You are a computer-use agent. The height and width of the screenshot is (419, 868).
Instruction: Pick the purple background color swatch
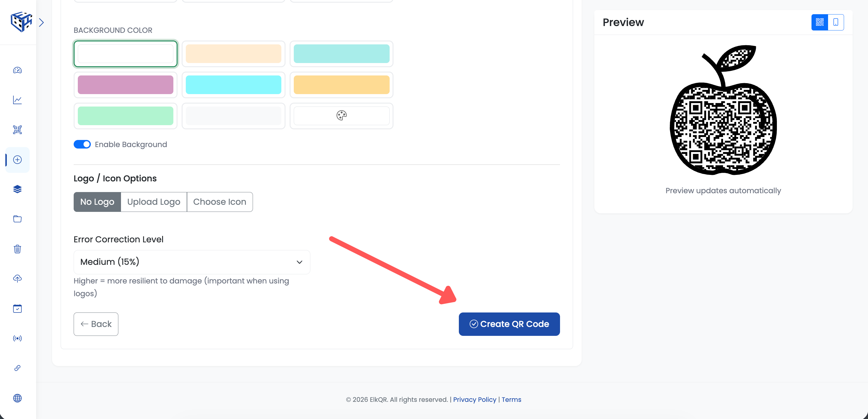coord(125,85)
